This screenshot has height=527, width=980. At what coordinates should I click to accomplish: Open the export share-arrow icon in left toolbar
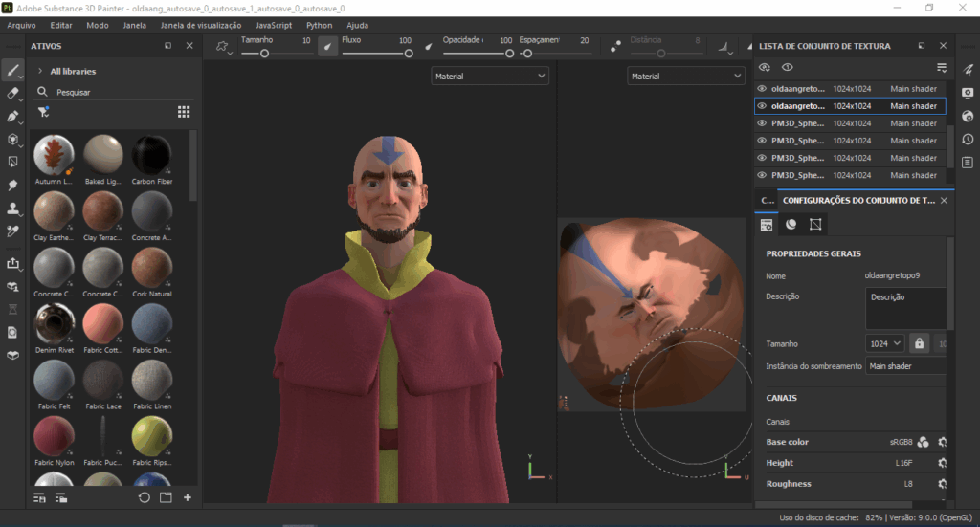point(12,264)
